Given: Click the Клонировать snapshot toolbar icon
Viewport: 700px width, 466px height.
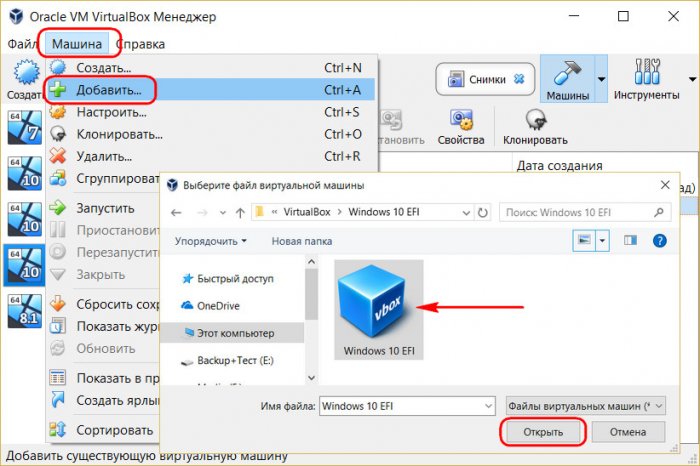Looking at the screenshot, I should coord(535,127).
